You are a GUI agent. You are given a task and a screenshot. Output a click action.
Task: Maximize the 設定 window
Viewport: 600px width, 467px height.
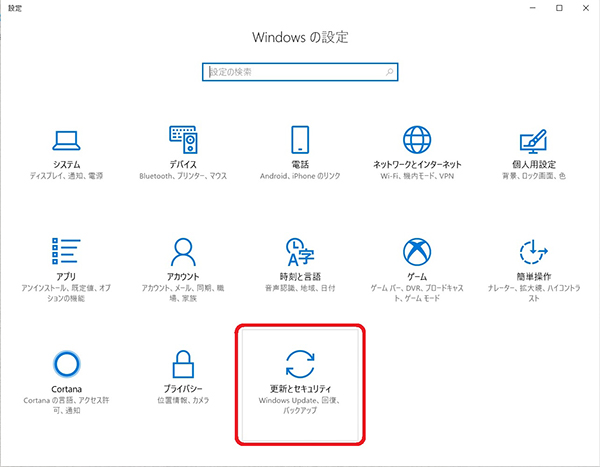pyautogui.click(x=559, y=8)
